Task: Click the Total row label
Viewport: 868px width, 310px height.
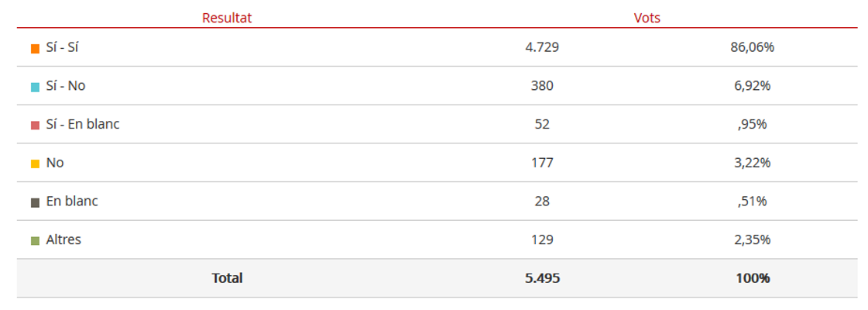Action: tap(227, 278)
